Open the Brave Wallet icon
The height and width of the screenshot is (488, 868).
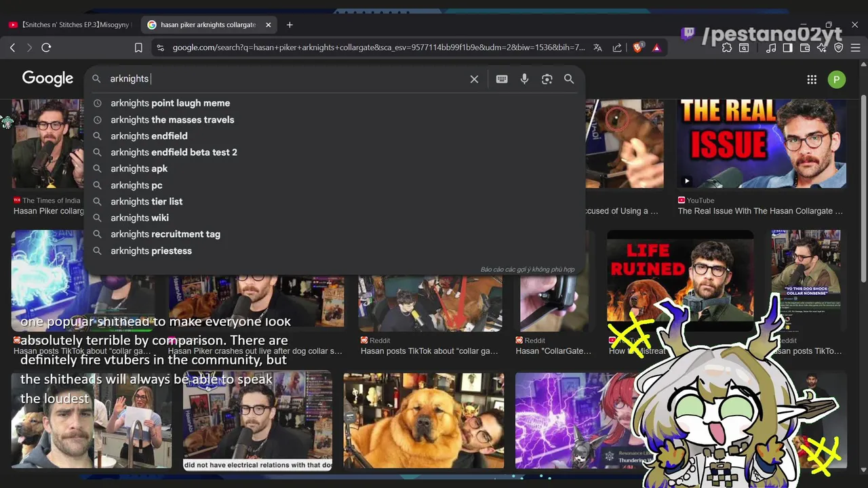click(x=805, y=47)
